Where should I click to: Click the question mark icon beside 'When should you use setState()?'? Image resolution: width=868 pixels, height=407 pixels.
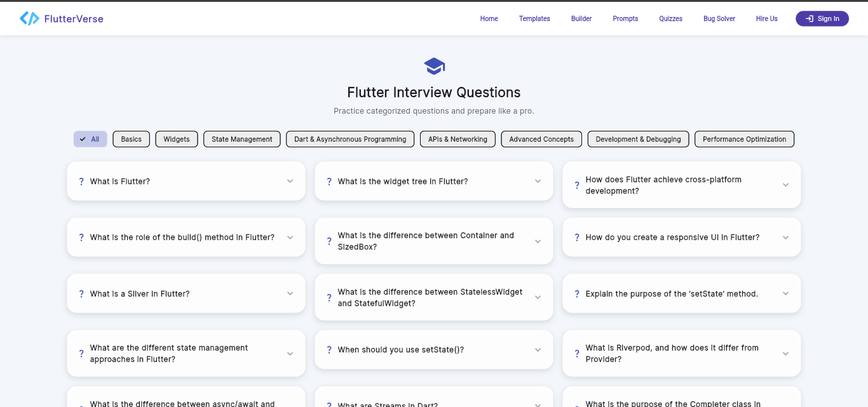329,349
